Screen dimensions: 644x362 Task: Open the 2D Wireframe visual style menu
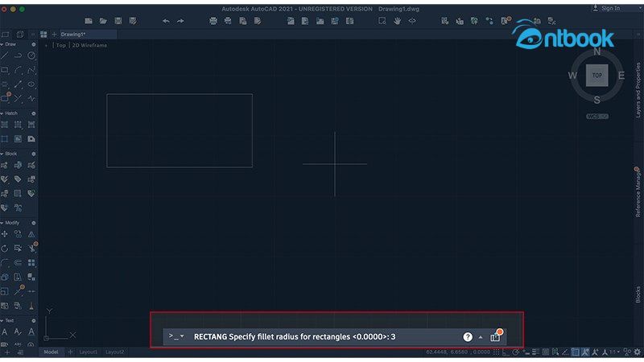[x=89, y=45]
